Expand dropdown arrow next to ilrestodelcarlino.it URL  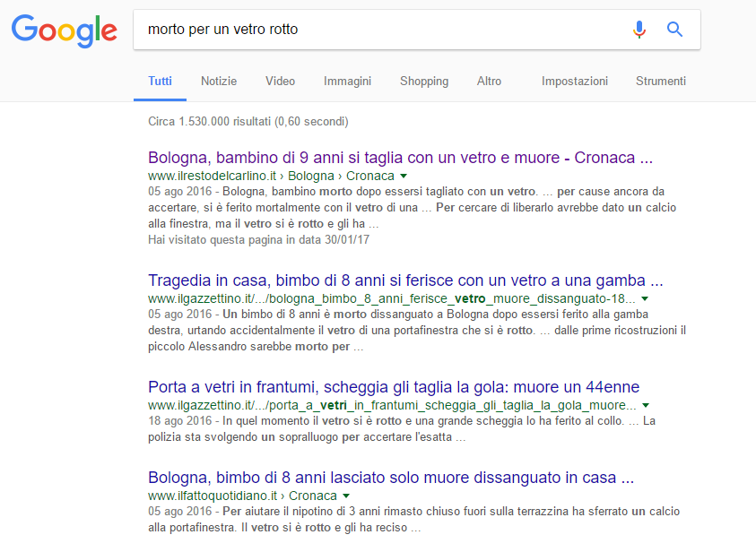404,176
